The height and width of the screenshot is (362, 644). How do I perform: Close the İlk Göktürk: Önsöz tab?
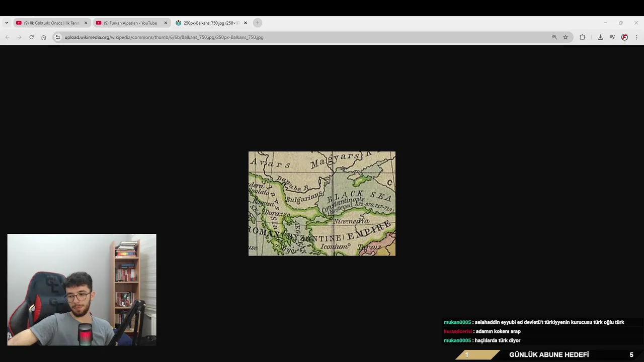coord(86,23)
